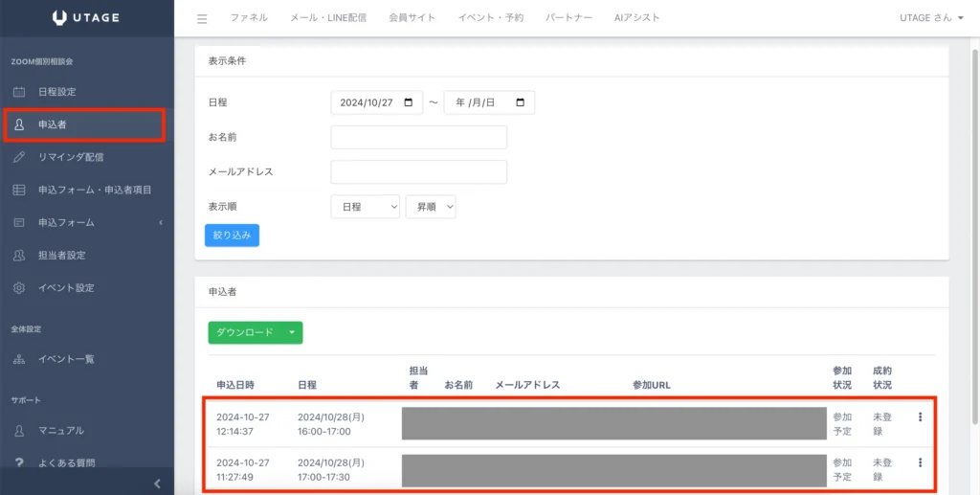Open the メール・LINE配信 top menu
Image resolution: width=980 pixels, height=495 pixels.
[328, 18]
